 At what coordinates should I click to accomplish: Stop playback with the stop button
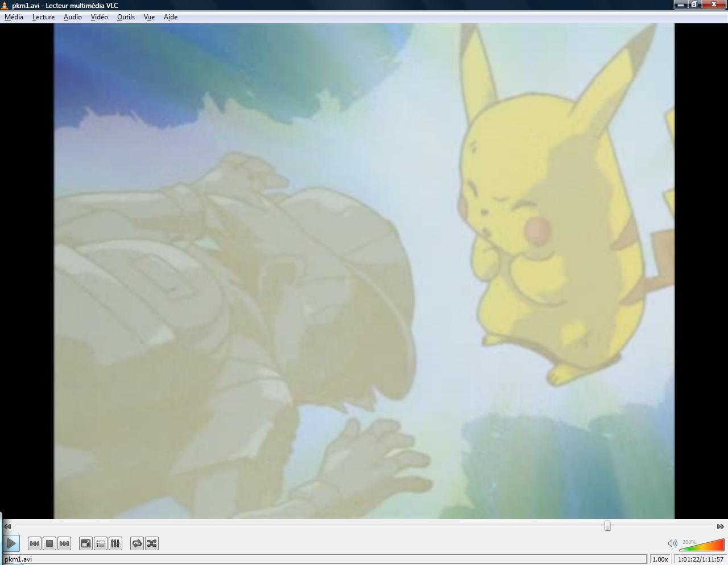point(49,543)
